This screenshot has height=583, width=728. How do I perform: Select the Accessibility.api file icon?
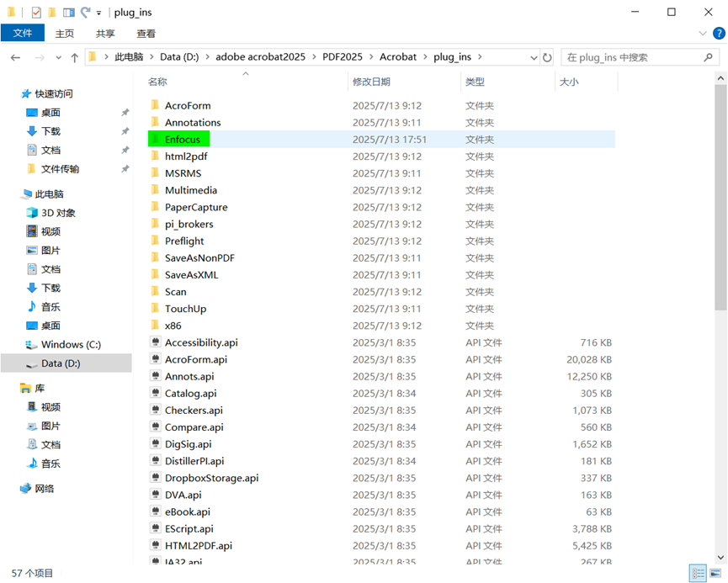coord(156,342)
